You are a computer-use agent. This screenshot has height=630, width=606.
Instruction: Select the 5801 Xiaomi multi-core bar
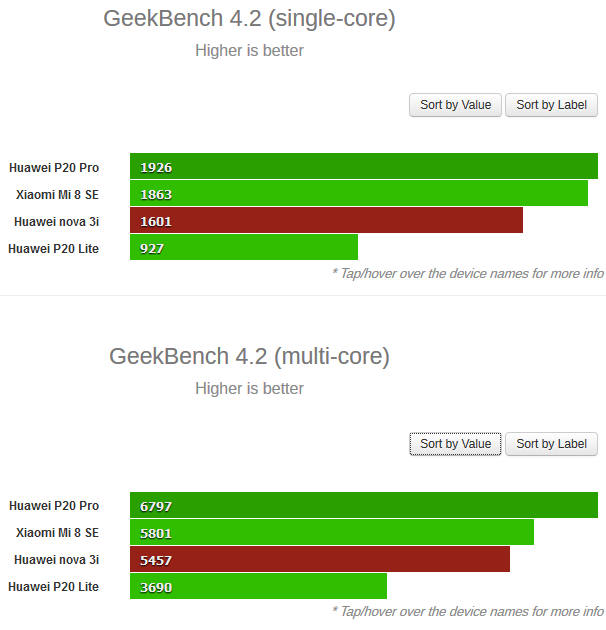pyautogui.click(x=332, y=533)
